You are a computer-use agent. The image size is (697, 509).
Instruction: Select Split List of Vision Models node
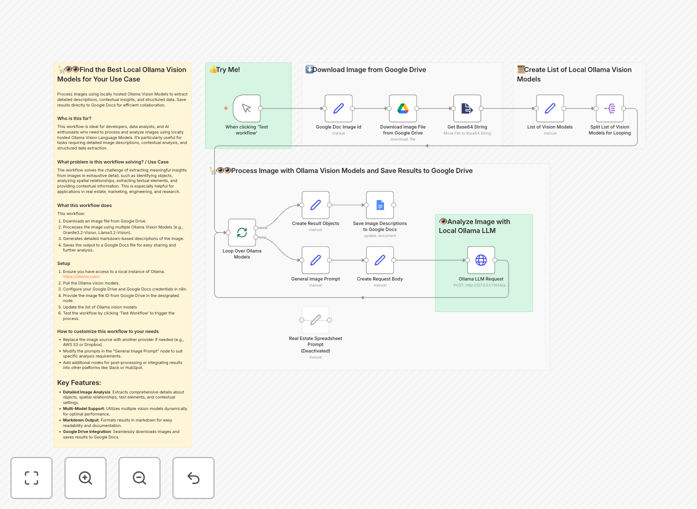pyautogui.click(x=610, y=108)
